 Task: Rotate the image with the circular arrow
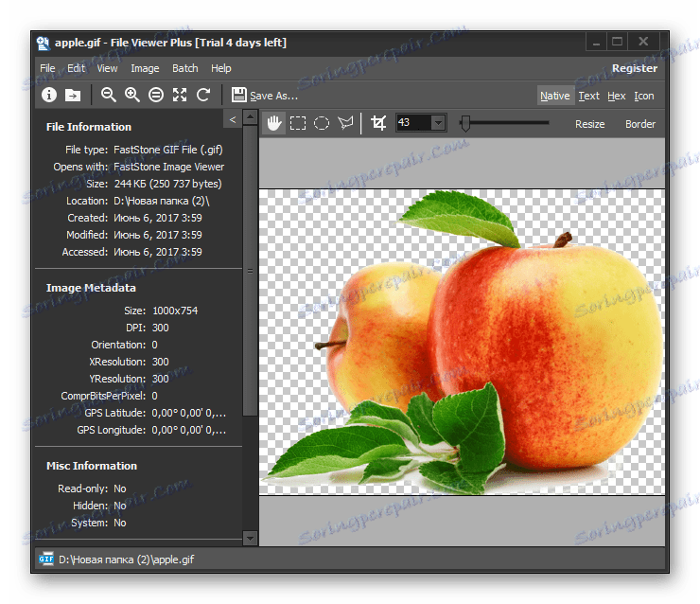pos(203,95)
